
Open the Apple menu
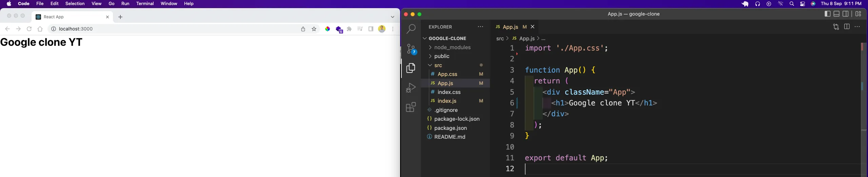click(9, 4)
